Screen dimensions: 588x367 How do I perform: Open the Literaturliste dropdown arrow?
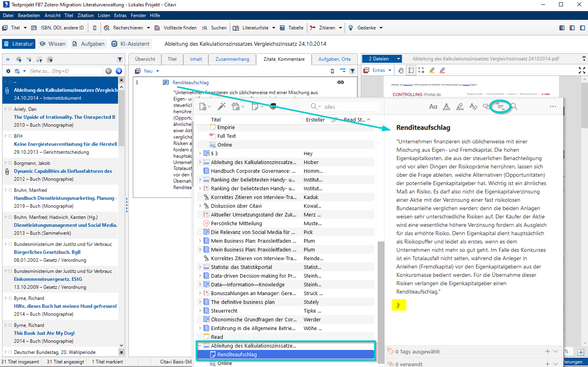pyautogui.click(x=274, y=28)
